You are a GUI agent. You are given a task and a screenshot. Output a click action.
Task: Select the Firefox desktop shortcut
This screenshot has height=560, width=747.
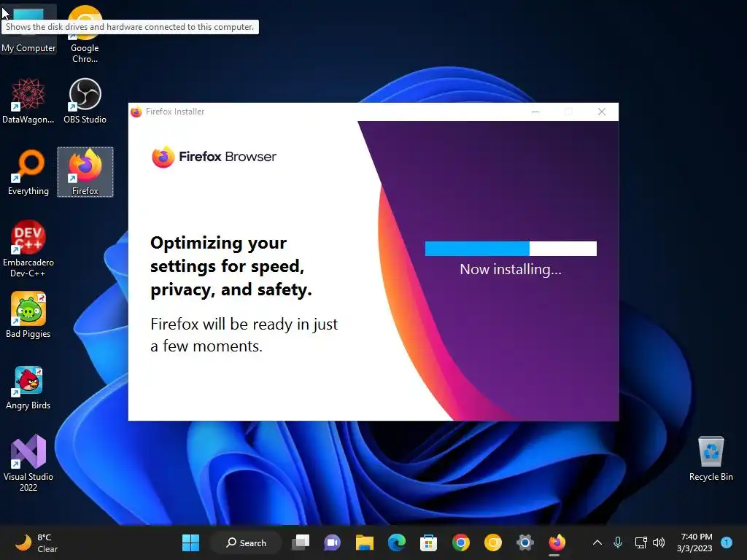pyautogui.click(x=85, y=172)
